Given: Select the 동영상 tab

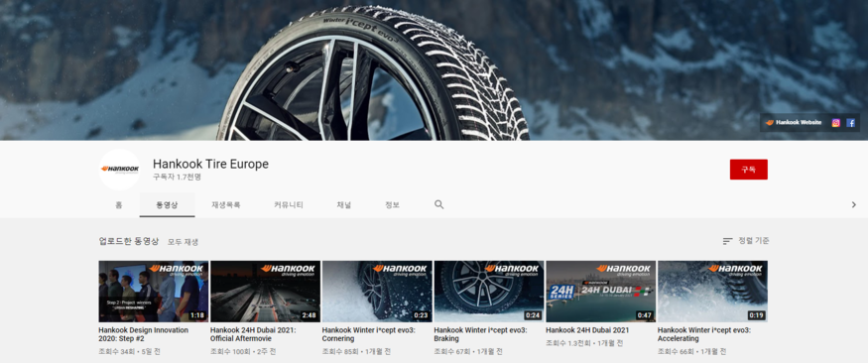Looking at the screenshot, I should tap(168, 204).
